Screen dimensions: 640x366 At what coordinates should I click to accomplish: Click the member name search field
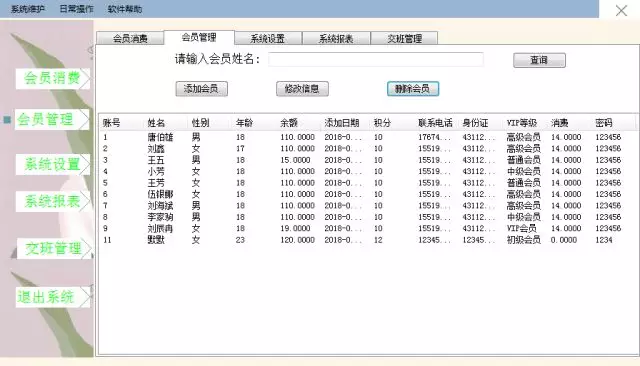tap(376, 60)
